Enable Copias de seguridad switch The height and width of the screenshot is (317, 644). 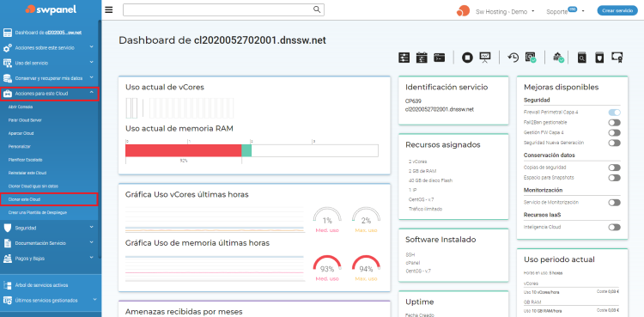point(615,168)
